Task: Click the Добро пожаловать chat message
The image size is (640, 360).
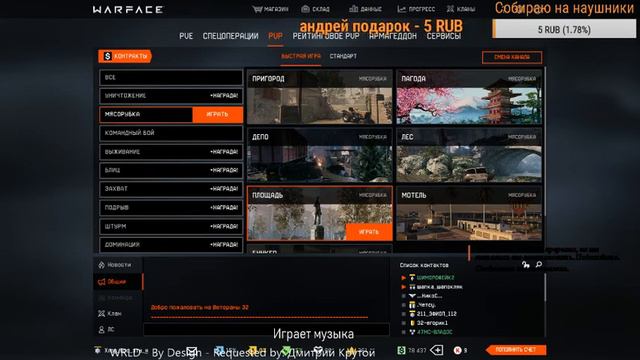Action: tap(200, 307)
